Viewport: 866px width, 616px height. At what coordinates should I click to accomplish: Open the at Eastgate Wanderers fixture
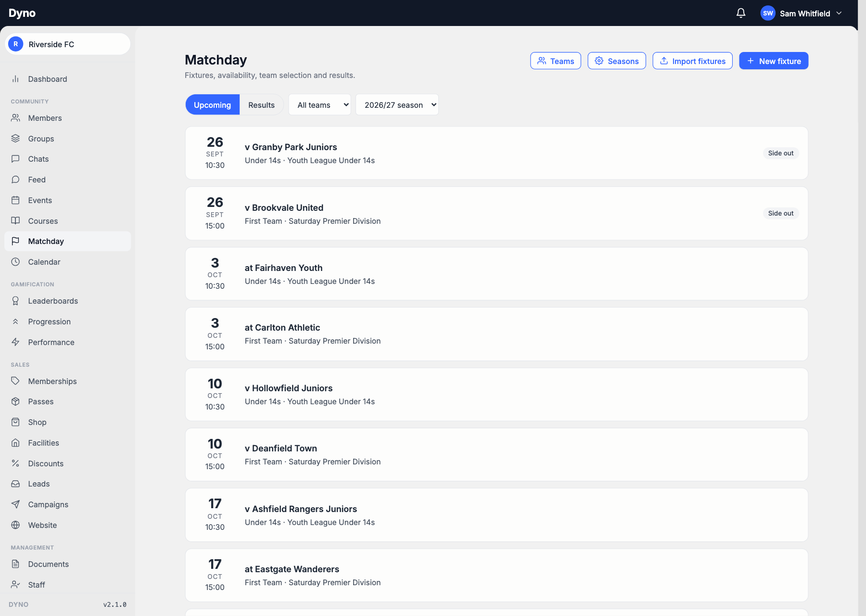497,576
